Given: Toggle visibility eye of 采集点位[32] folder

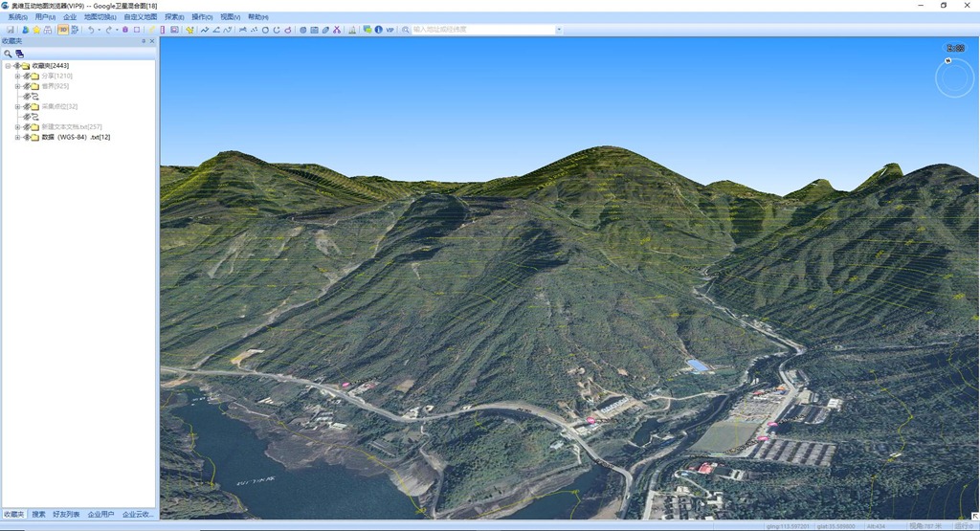Looking at the screenshot, I should coord(27,107).
